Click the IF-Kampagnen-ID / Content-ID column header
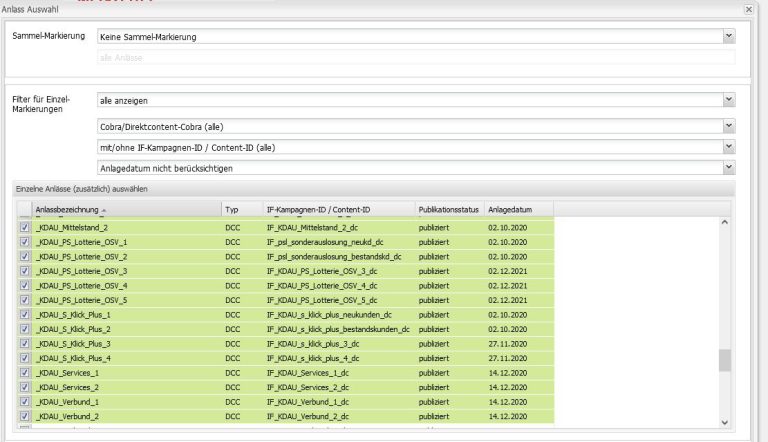This screenshot has width=768, height=442. pos(338,209)
